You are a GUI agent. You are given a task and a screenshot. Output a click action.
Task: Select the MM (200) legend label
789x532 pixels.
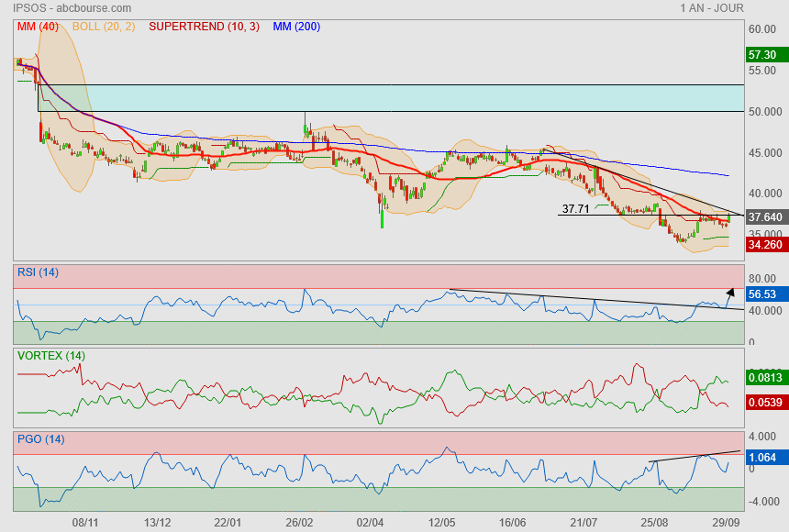[296, 27]
